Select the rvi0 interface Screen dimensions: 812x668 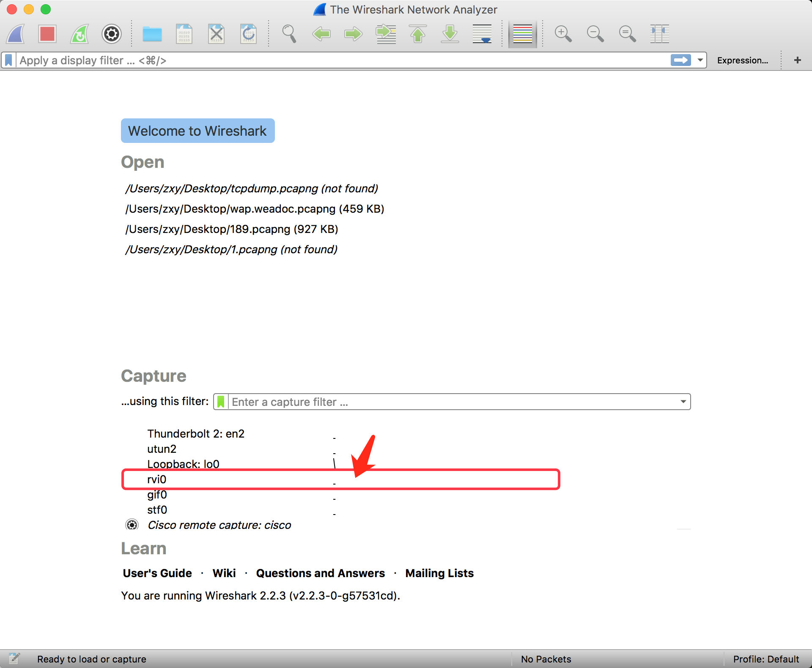pyautogui.click(x=156, y=479)
